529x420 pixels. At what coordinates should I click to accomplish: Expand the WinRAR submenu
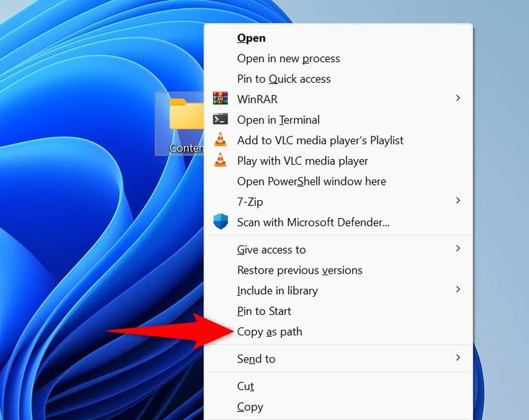click(x=458, y=99)
